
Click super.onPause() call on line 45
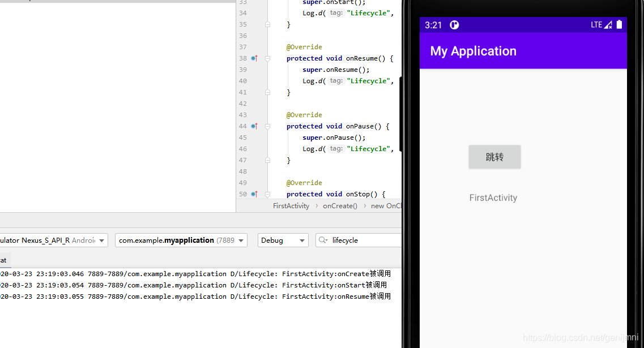click(334, 138)
